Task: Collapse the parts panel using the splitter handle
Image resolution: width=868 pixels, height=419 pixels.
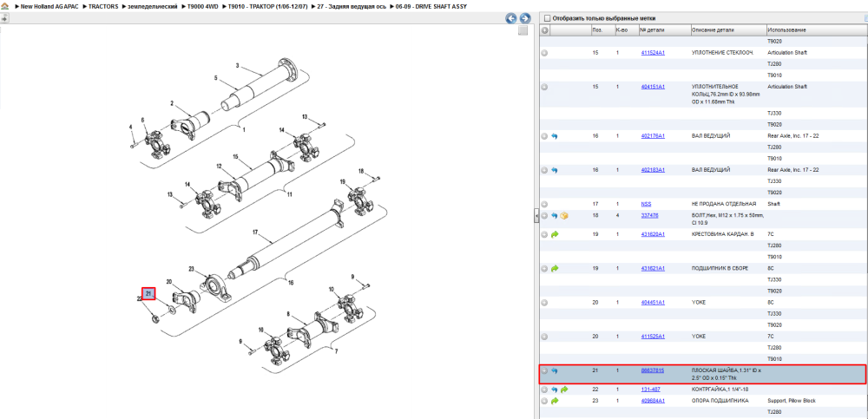Action: click(x=536, y=216)
